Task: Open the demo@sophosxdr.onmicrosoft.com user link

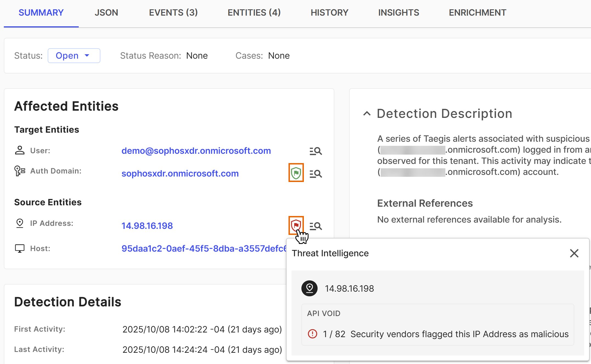Action: pyautogui.click(x=196, y=151)
